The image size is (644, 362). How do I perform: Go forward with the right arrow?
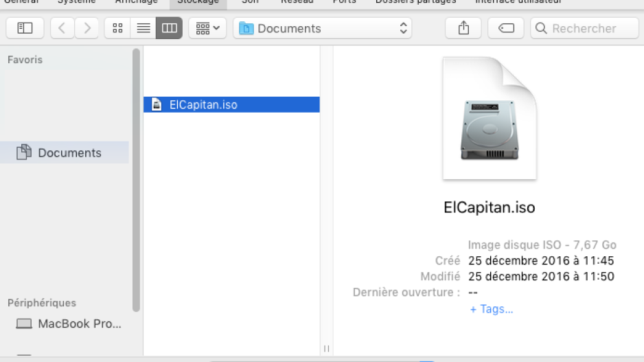coord(87,28)
